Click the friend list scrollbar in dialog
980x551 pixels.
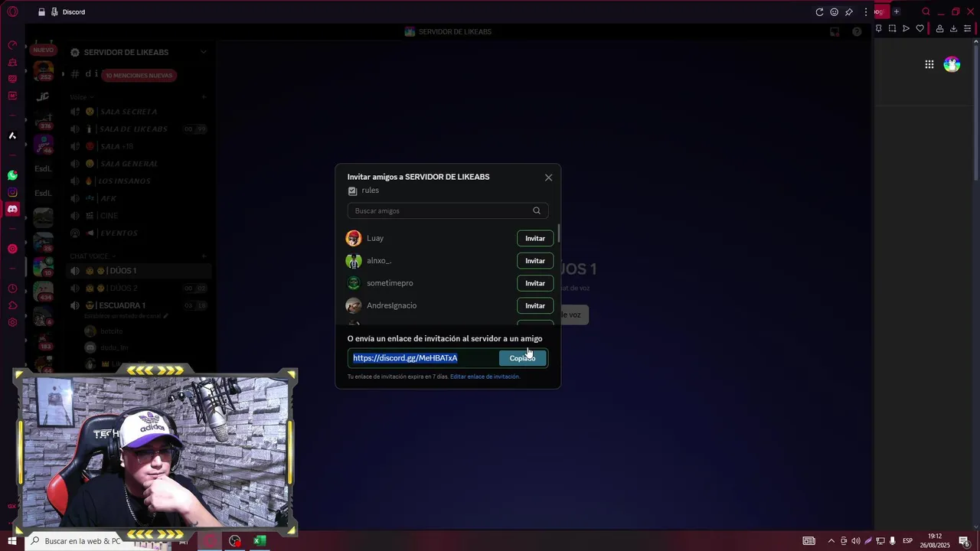(x=559, y=233)
